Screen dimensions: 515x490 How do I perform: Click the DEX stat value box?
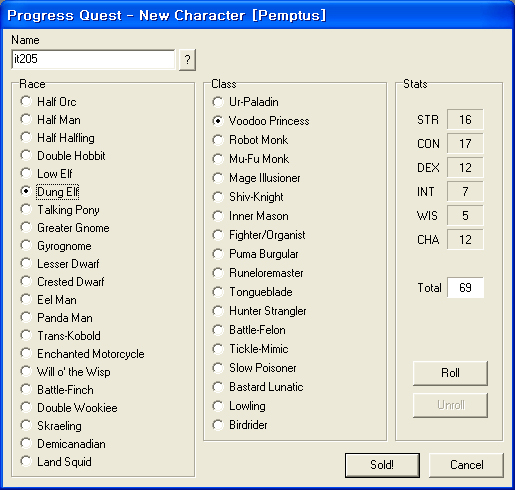(465, 167)
